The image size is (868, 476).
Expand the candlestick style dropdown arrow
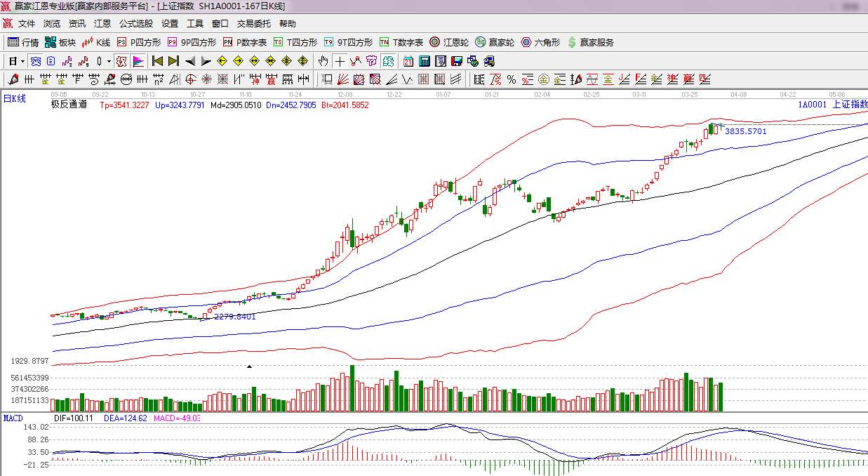109,61
